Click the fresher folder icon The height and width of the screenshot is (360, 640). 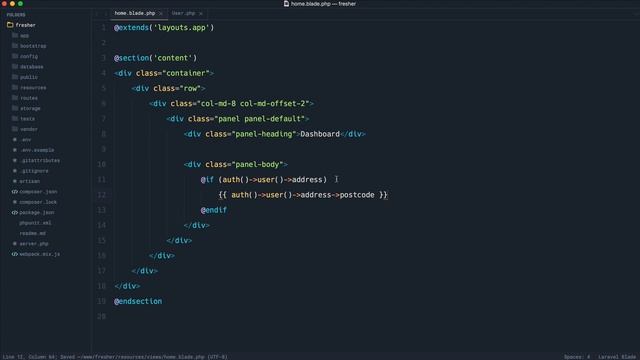point(10,25)
